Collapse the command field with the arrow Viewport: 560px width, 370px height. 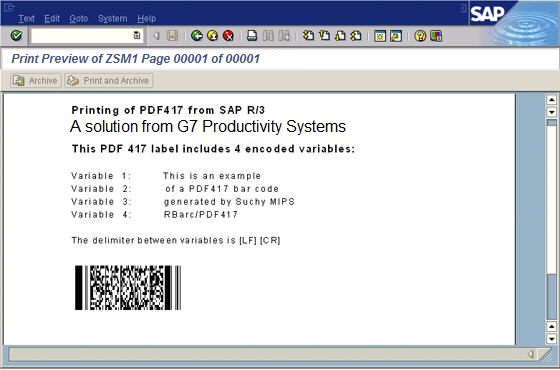(156, 36)
